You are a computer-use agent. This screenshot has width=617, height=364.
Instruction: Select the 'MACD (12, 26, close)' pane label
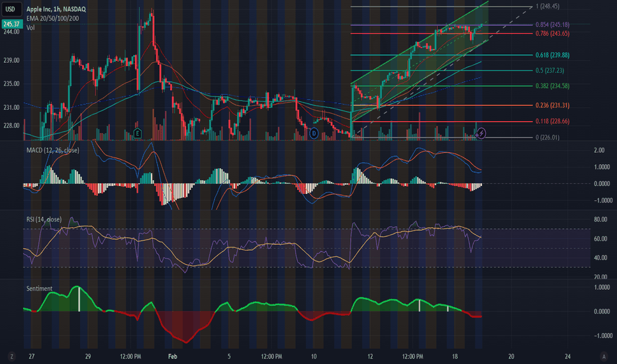tap(53, 150)
